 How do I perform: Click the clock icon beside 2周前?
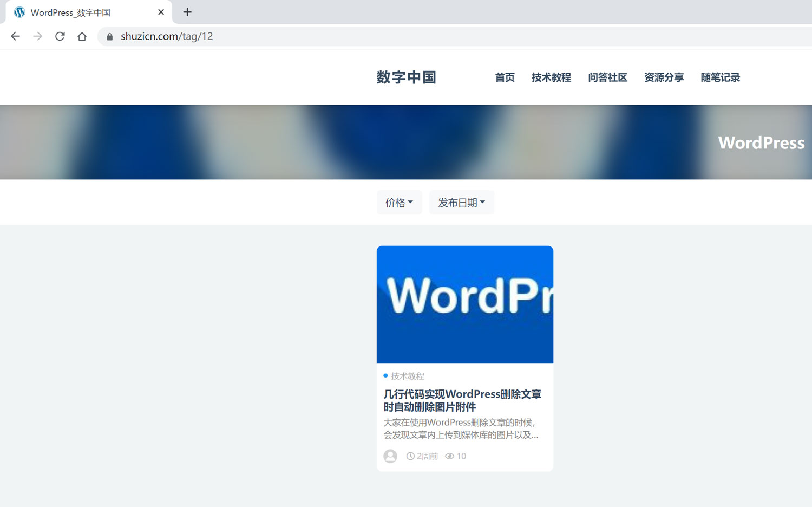click(410, 456)
